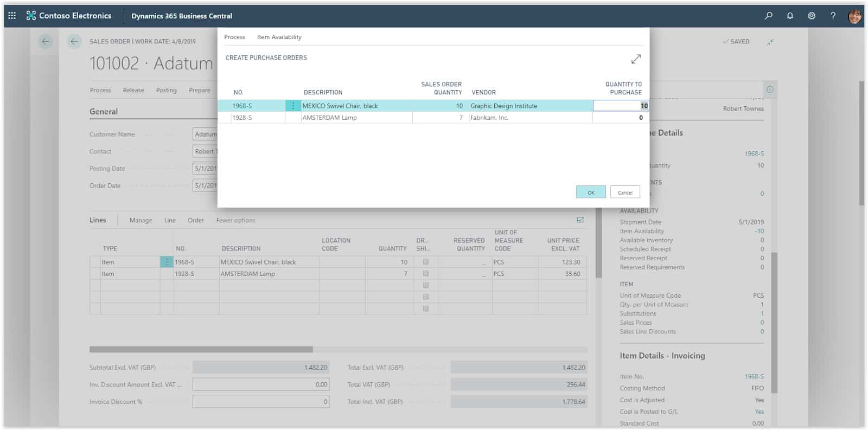Toggle Drop Shipment checkbox in fourth line
The image size is (868, 430).
click(x=426, y=297)
